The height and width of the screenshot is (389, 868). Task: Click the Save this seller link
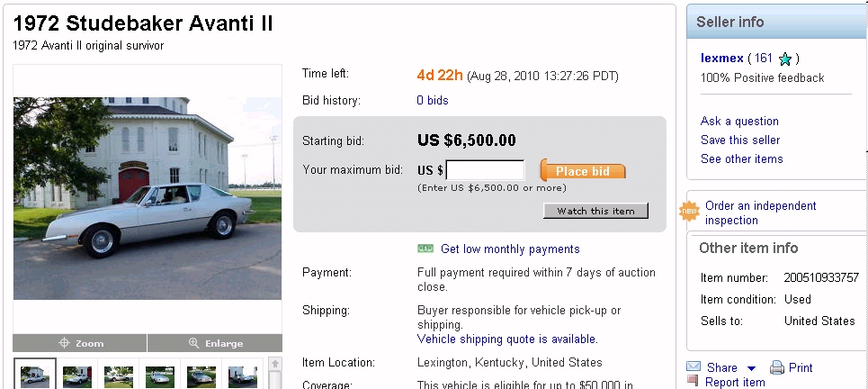point(740,140)
